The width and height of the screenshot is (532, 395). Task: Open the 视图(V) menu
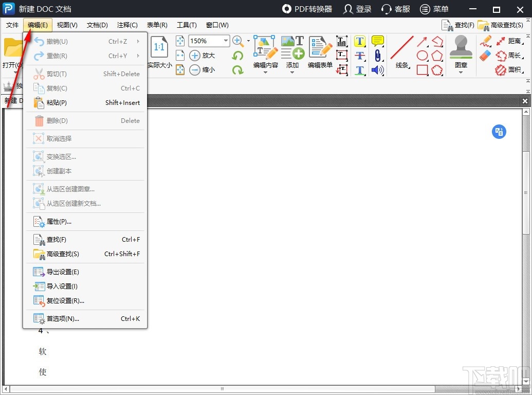(67, 25)
